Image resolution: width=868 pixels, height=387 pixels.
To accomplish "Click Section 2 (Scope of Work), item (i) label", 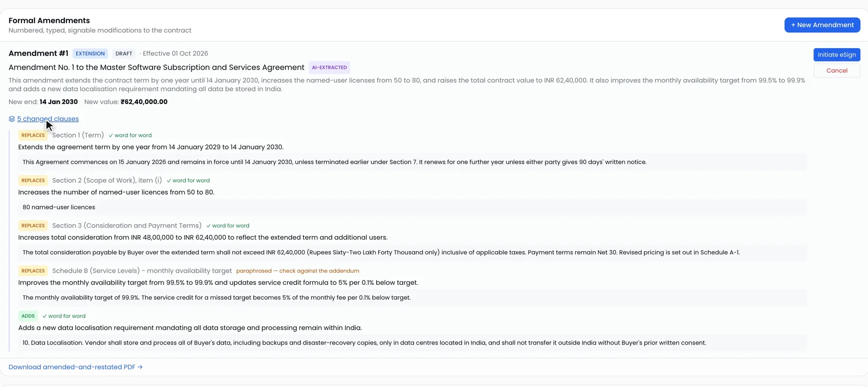I will click(x=107, y=180).
